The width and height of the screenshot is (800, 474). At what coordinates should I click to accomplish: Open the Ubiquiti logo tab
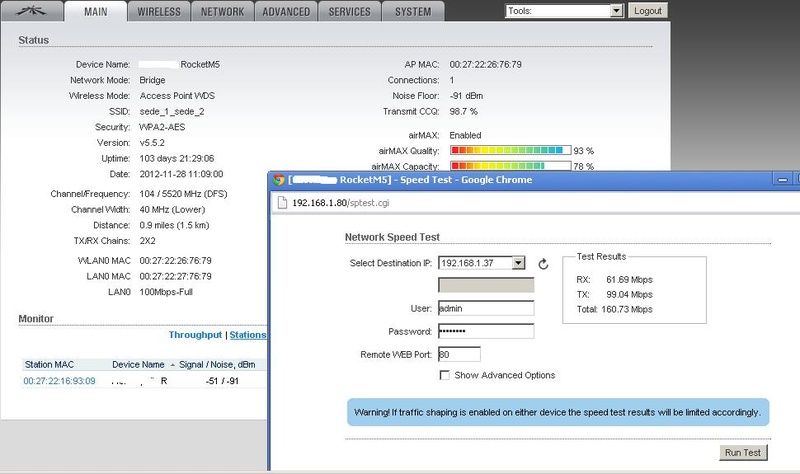click(x=32, y=11)
